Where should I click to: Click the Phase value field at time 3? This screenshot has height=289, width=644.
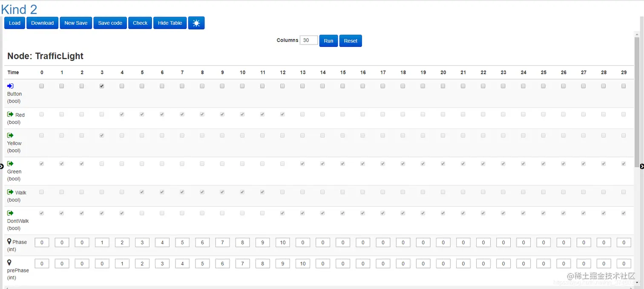tap(102, 243)
